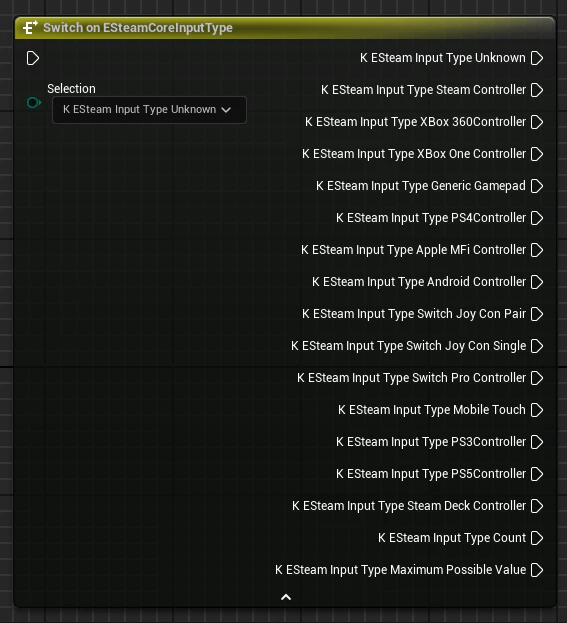This screenshot has width=567, height=623.
Task: Click the Steam Controller output exec pin
Action: click(x=537, y=90)
